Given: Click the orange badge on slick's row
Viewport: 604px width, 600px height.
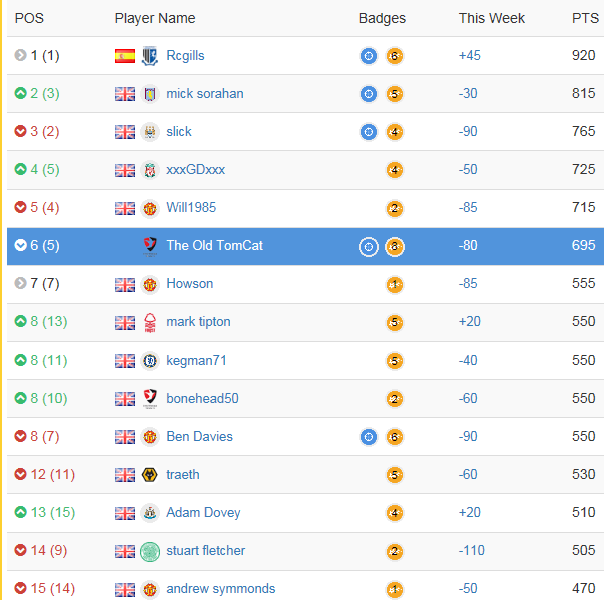Looking at the screenshot, I should (395, 132).
